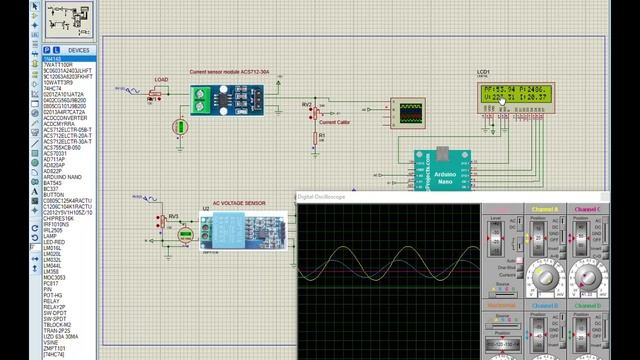Toggle the oscilloscope trigger Cursors button
This screenshot has height=360, width=640.
click(519, 275)
